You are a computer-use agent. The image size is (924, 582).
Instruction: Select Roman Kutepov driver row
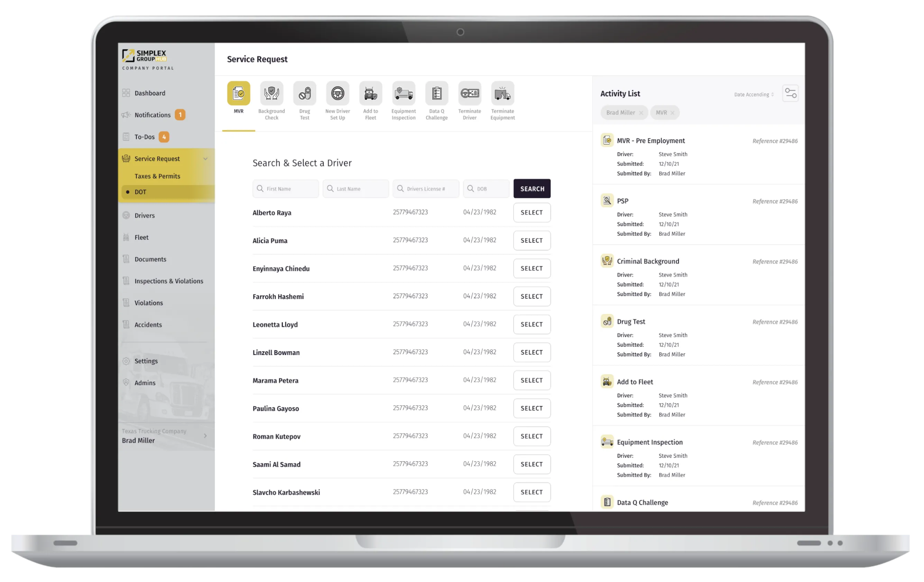(532, 436)
